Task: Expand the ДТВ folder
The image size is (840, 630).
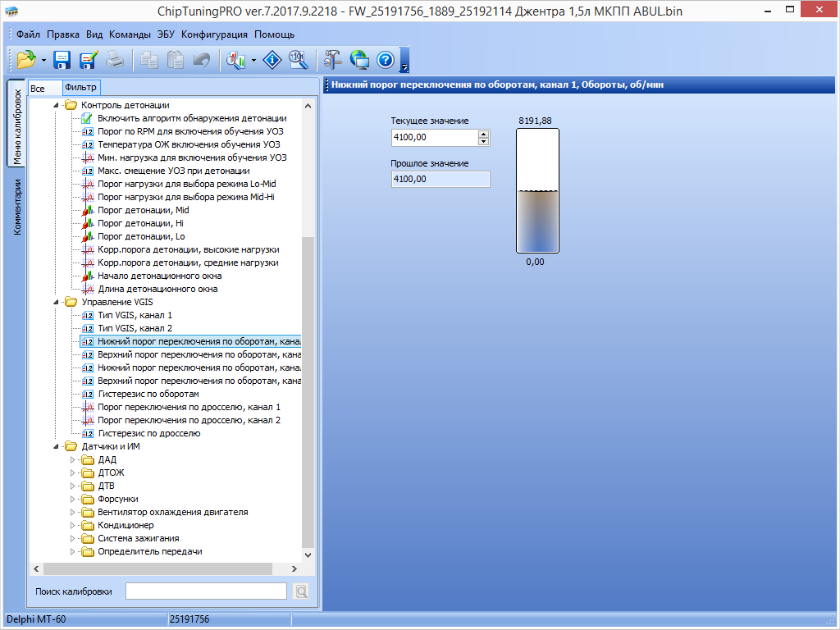Action: 72,486
